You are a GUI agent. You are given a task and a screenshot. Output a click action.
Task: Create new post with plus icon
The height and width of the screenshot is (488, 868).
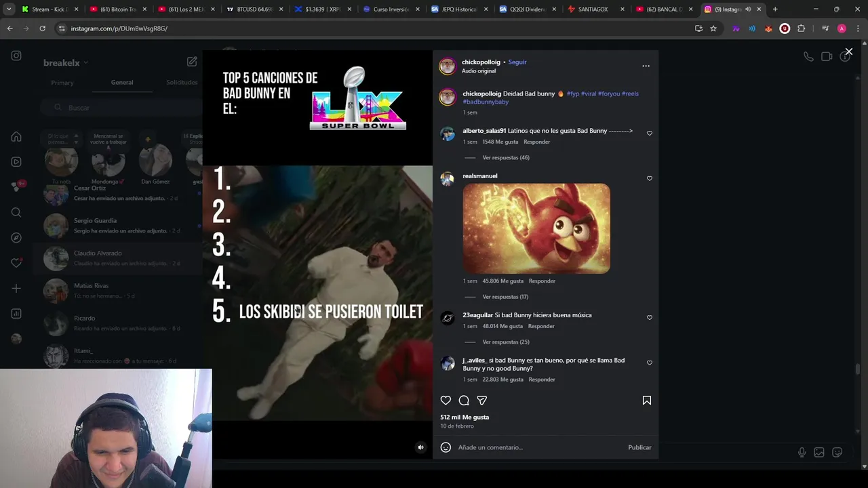click(x=16, y=289)
